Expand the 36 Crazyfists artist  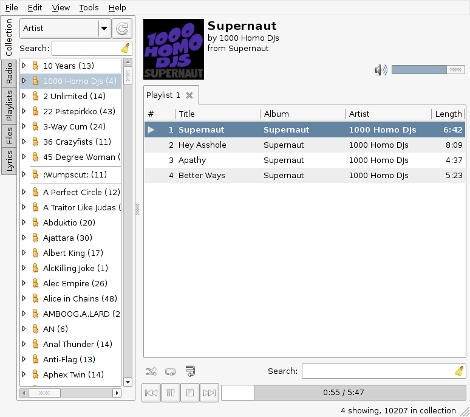(x=24, y=141)
